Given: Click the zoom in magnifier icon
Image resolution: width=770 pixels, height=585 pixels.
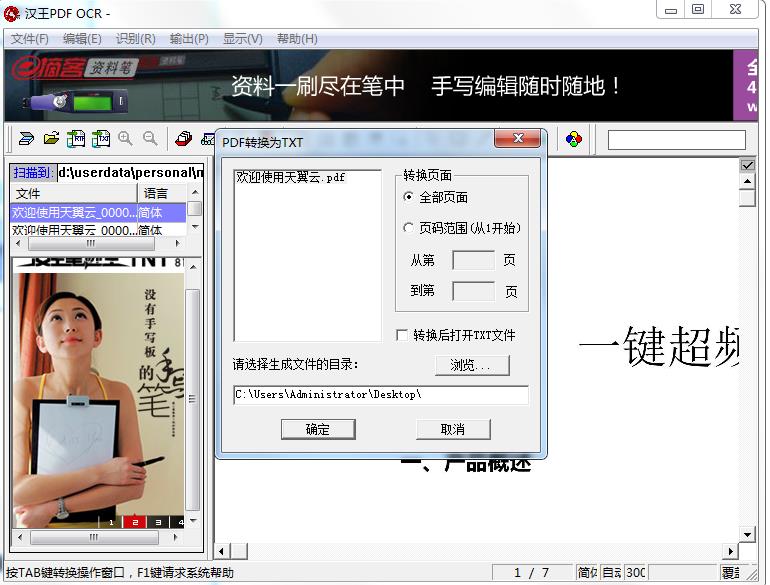Looking at the screenshot, I should [x=126, y=139].
